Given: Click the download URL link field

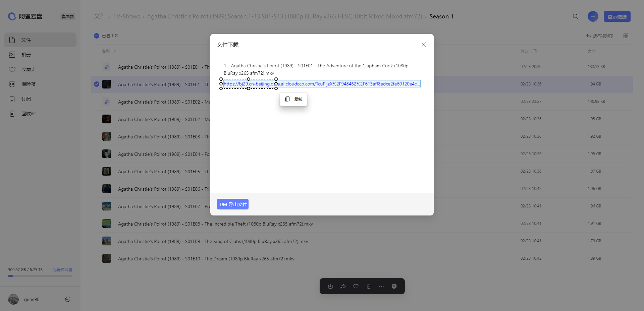Looking at the screenshot, I should [322, 84].
